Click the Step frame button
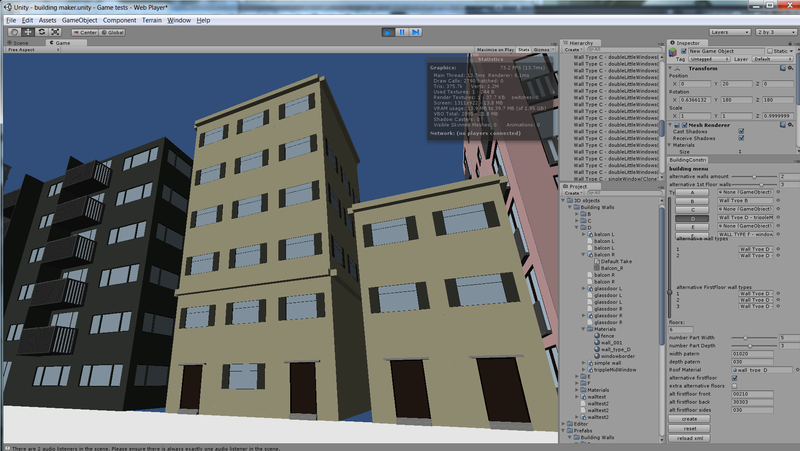 point(416,32)
